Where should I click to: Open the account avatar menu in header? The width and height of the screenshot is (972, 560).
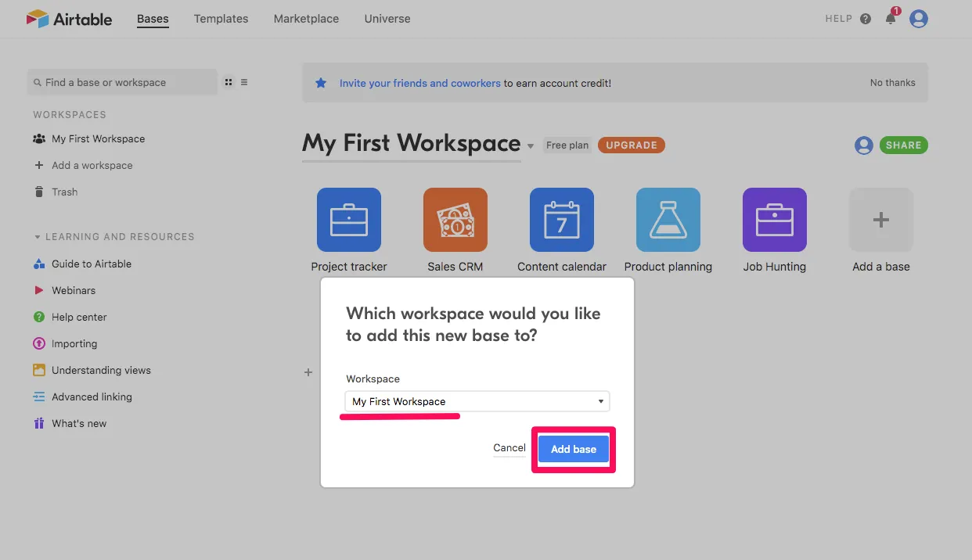click(x=919, y=19)
